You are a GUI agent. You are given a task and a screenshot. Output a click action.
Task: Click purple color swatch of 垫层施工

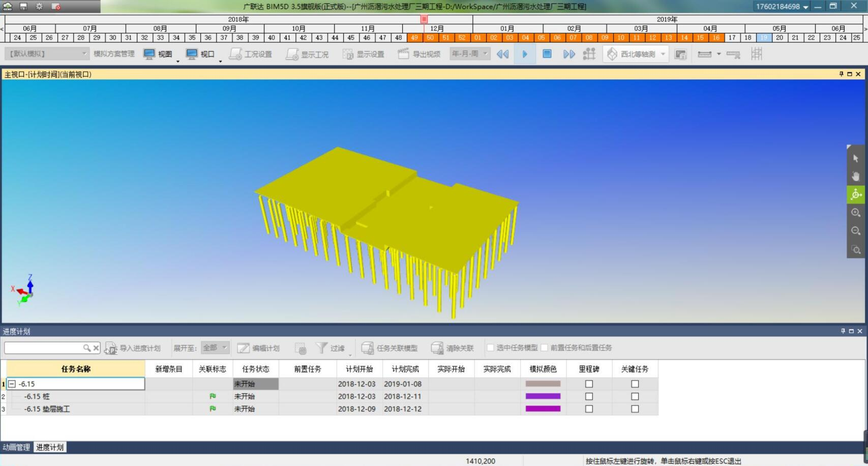coord(543,409)
